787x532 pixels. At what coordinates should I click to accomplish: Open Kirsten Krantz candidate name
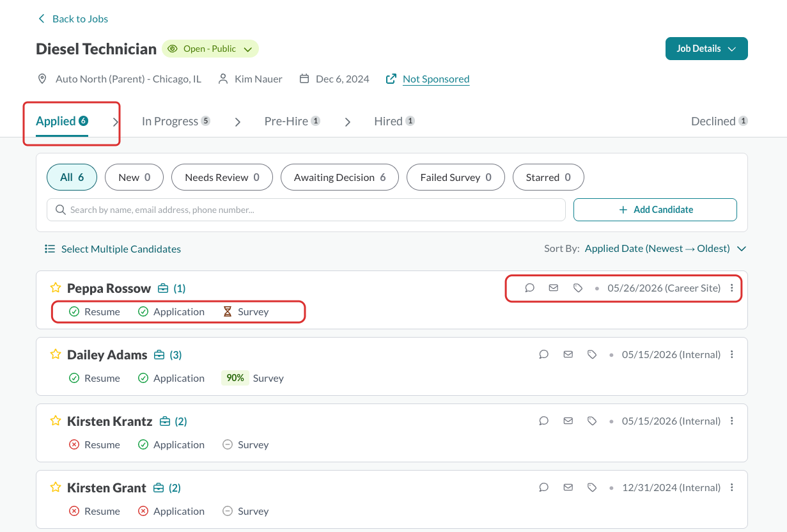tap(110, 421)
